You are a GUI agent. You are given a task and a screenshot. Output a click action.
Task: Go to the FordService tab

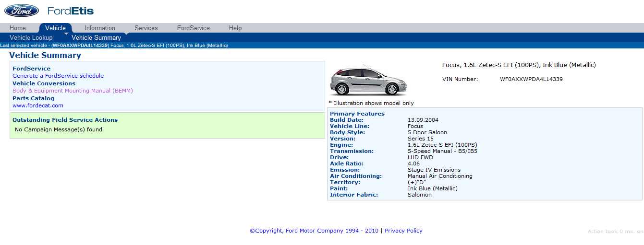[193, 28]
